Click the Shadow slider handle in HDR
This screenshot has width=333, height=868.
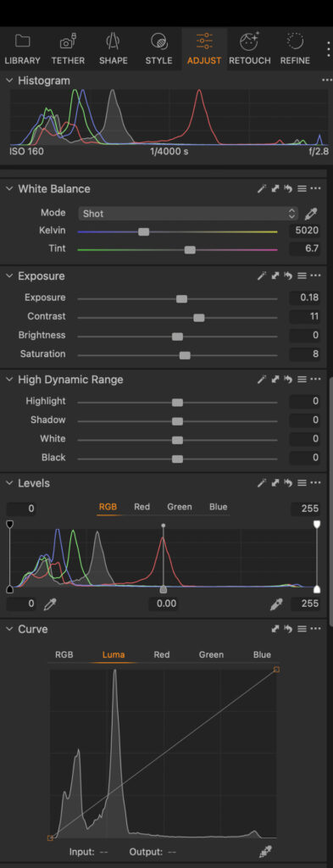click(177, 420)
